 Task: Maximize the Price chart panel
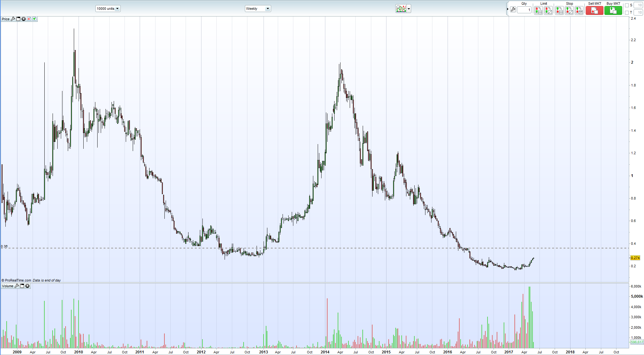tap(18, 19)
